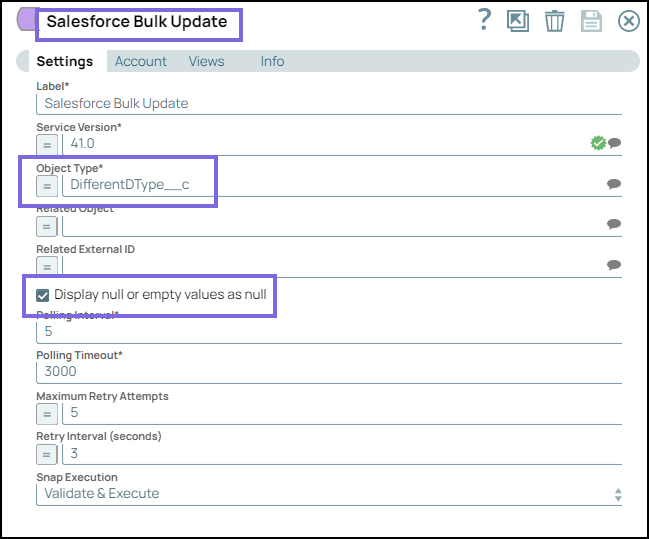The width and height of the screenshot is (649, 539).
Task: Uncheck Display null or empty values as null
Action: (x=43, y=295)
